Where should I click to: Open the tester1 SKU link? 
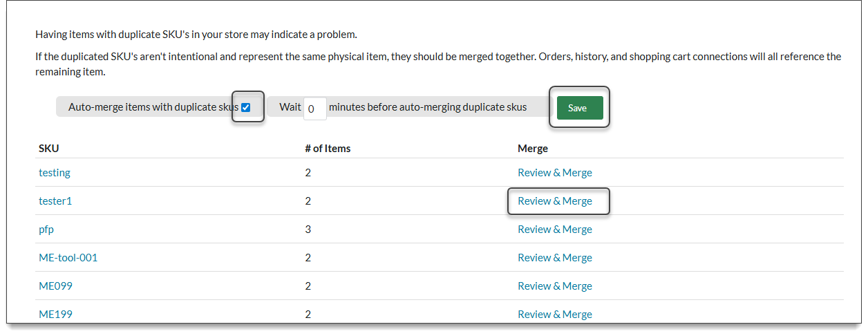click(55, 201)
